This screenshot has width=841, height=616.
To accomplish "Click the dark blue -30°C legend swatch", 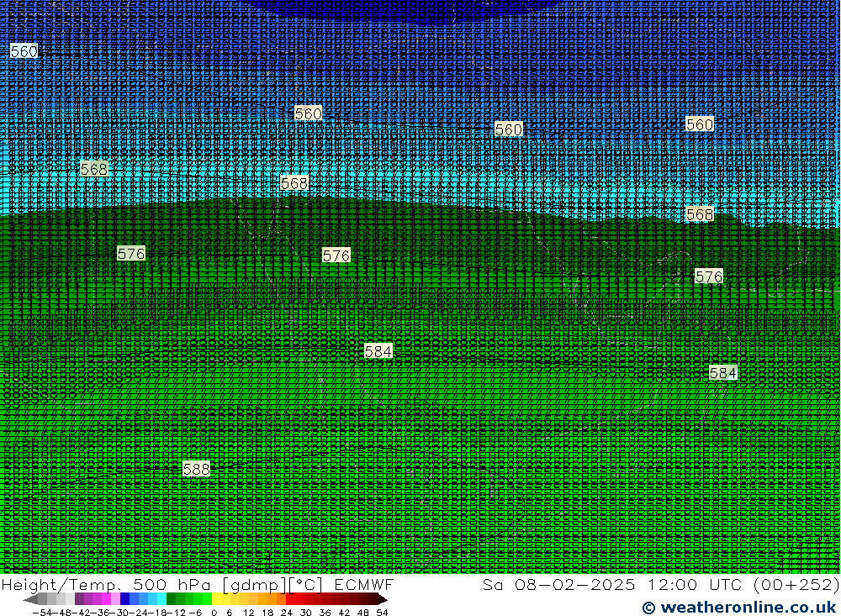I will point(125,599).
